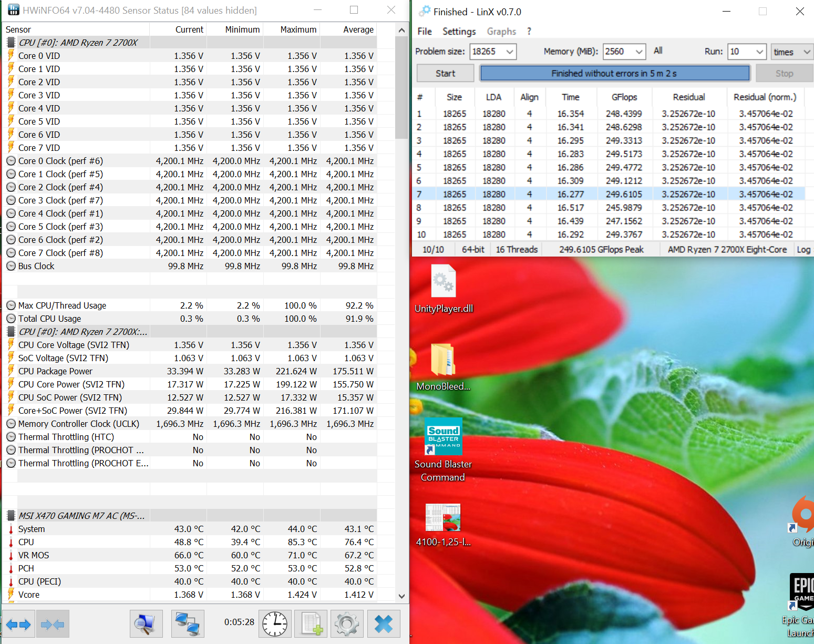Click the icon beside Thermal Throttling (HTC)
Viewport: 814px width, 644px height.
11,437
